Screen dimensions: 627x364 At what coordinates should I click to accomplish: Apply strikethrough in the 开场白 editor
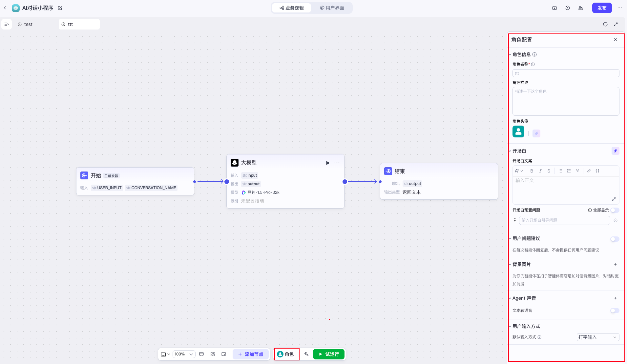pyautogui.click(x=549, y=171)
